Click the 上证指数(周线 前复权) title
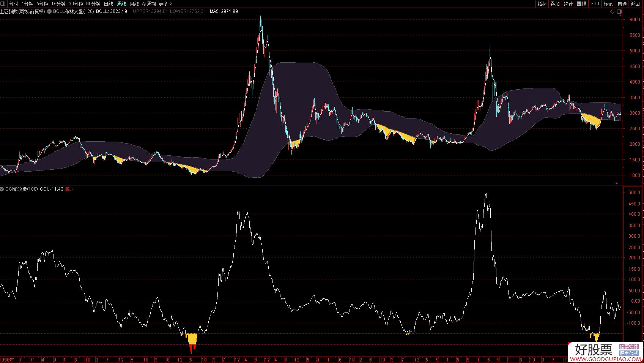This screenshot has width=644, height=363. coord(22,11)
